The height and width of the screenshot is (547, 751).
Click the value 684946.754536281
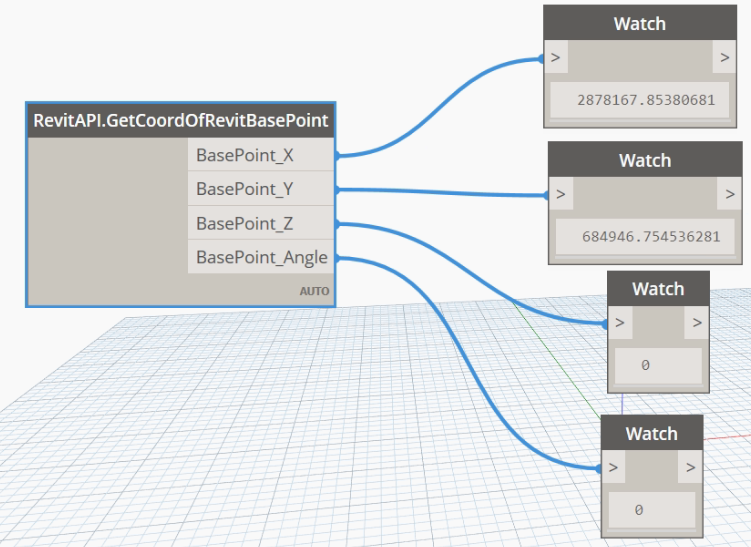click(x=651, y=237)
